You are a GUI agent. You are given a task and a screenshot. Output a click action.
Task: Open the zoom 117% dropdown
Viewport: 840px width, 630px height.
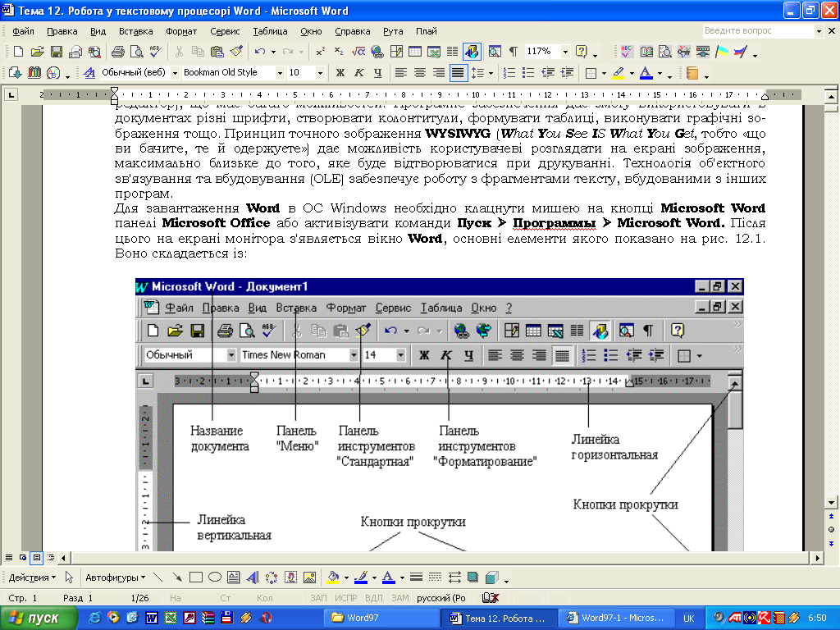click(x=565, y=52)
